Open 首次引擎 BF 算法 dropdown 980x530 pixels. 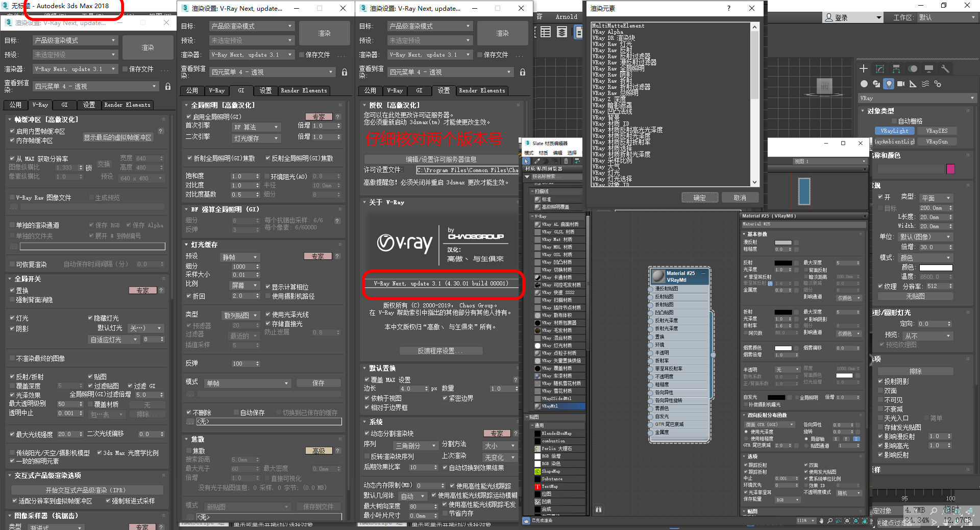(256, 127)
